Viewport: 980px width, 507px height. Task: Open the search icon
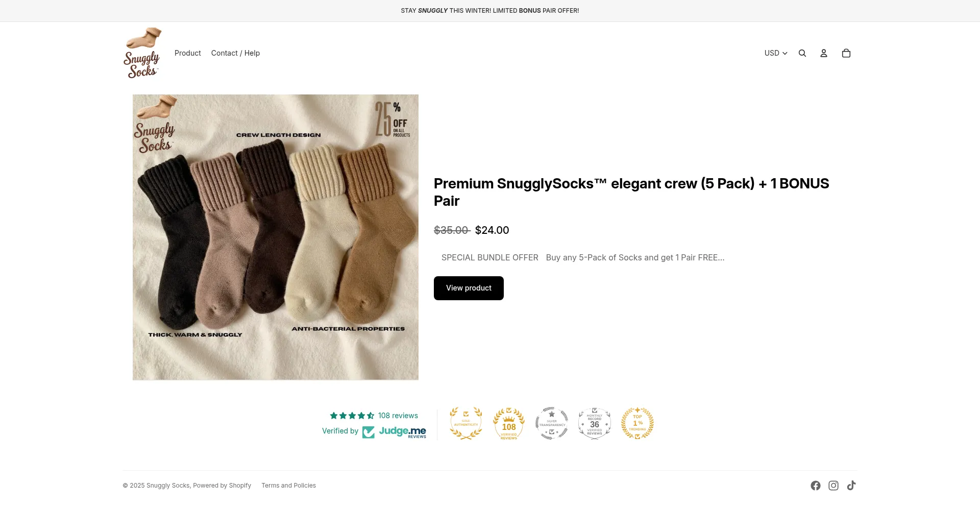click(802, 53)
